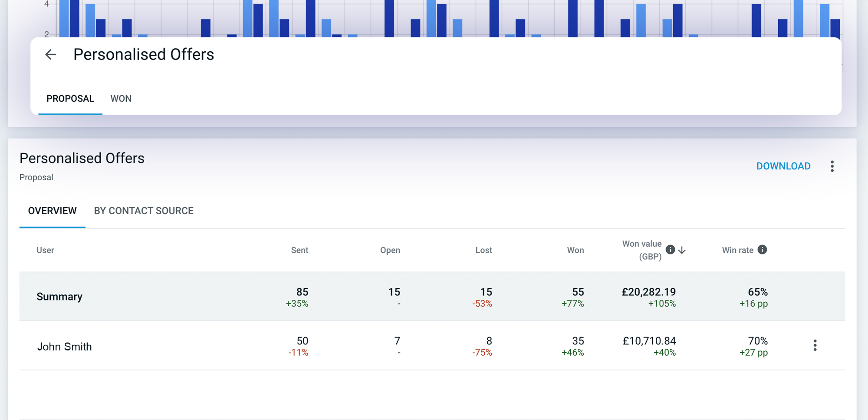Open the By Contact Source tab
Image resolution: width=868 pixels, height=420 pixels.
[x=144, y=211]
